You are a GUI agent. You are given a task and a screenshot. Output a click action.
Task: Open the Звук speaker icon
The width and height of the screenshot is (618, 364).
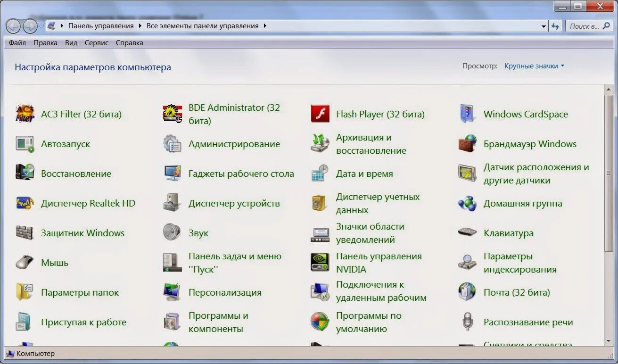click(173, 233)
